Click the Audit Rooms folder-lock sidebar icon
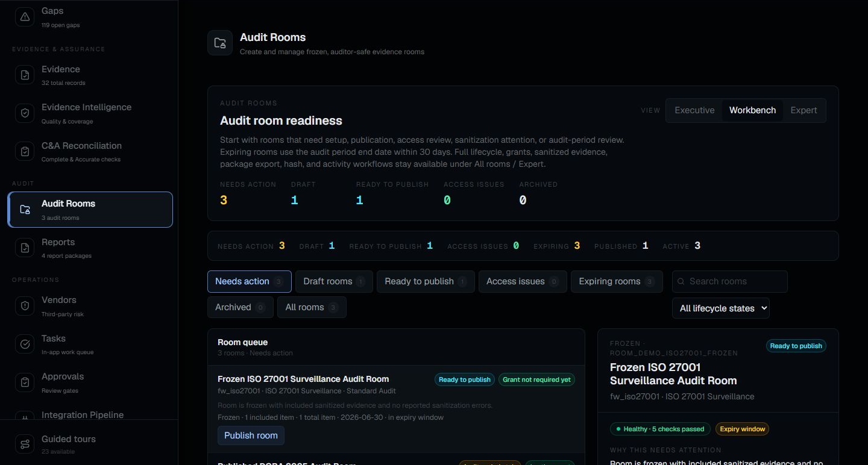868x465 pixels. (25, 210)
